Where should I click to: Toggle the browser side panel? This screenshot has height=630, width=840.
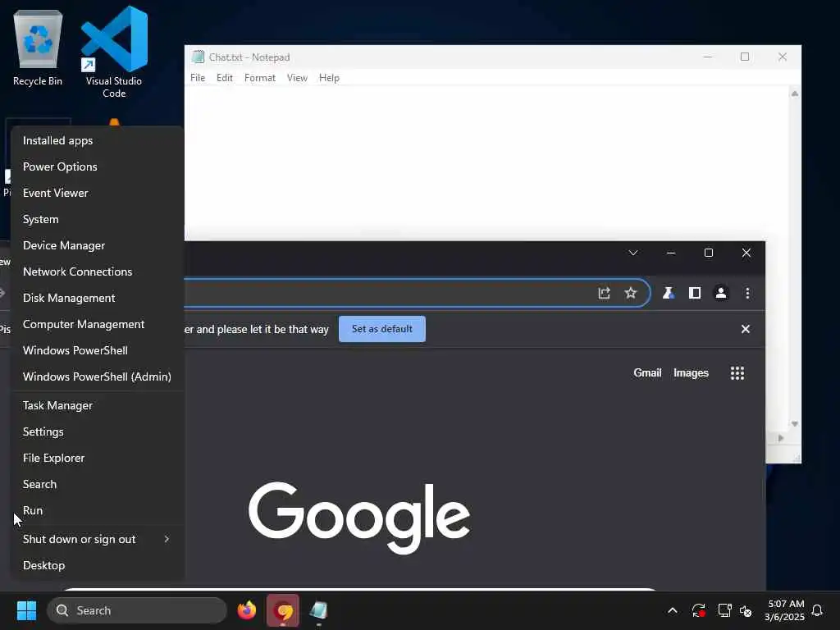pyautogui.click(x=695, y=293)
